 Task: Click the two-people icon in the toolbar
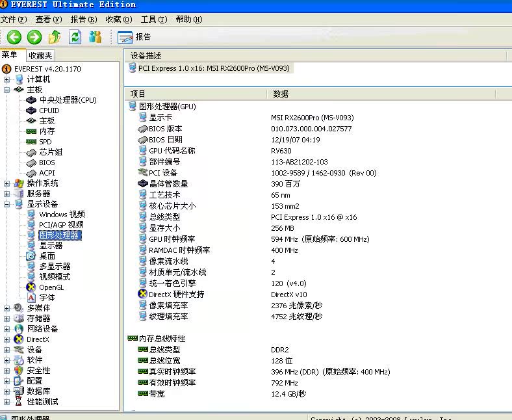coord(96,37)
